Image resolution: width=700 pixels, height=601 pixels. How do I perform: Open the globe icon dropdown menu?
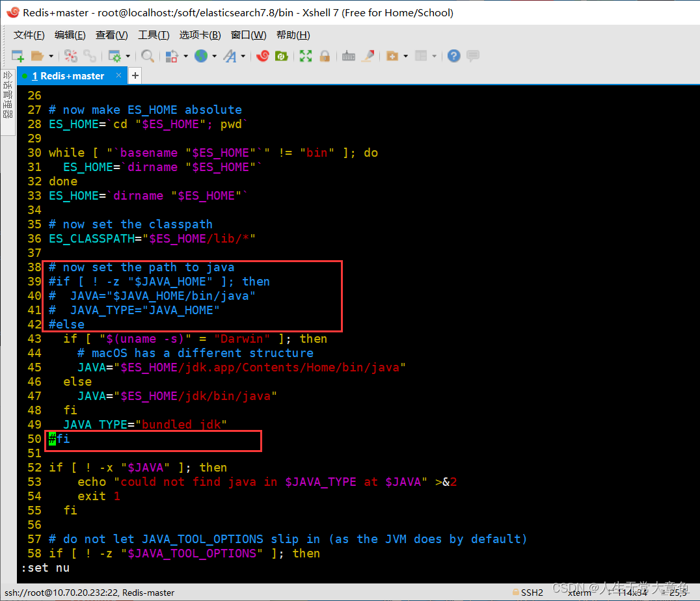pos(204,56)
